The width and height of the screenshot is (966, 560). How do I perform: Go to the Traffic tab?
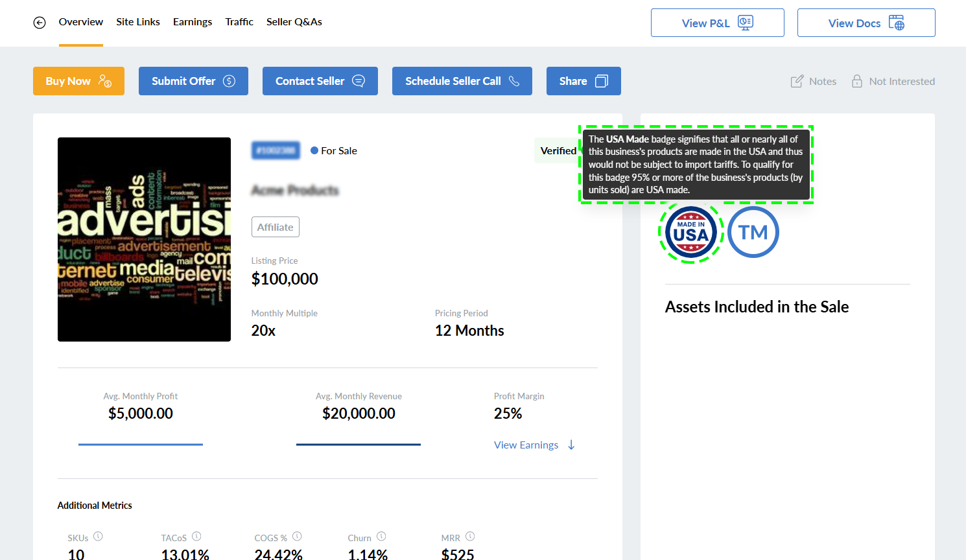coord(239,22)
